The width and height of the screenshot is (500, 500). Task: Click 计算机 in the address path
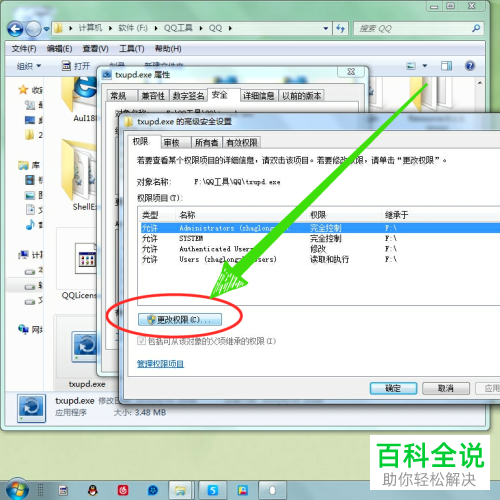click(x=90, y=28)
